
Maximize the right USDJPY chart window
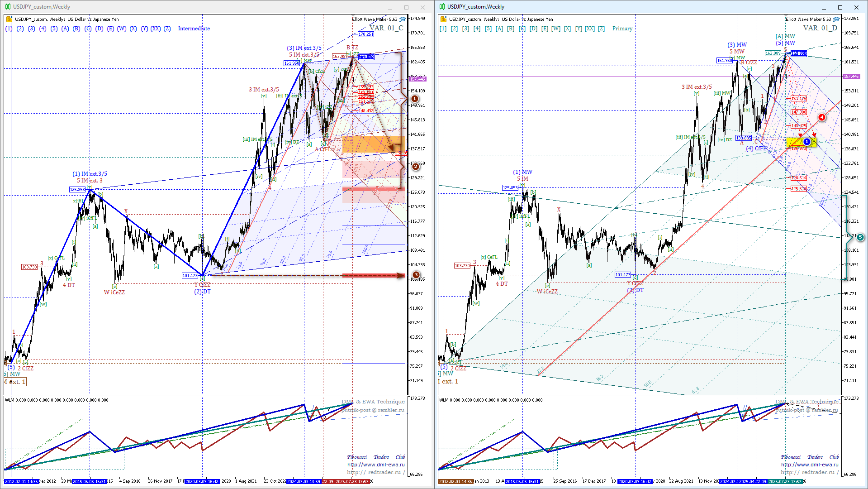(840, 7)
